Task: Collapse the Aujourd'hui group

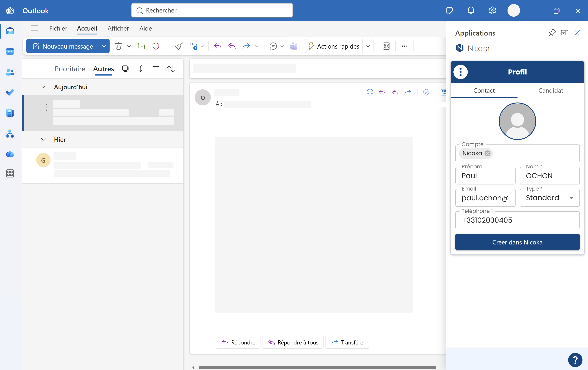Action: [43, 87]
